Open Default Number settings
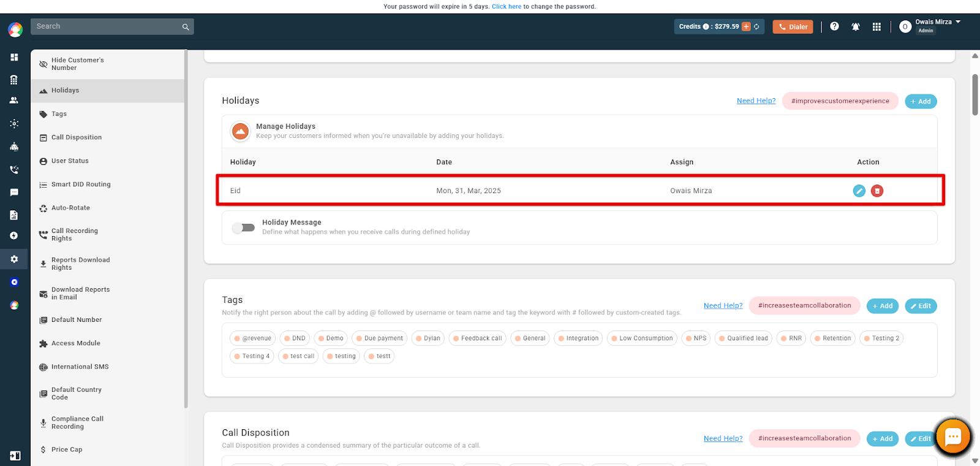The height and width of the screenshot is (466, 980). coord(108,320)
